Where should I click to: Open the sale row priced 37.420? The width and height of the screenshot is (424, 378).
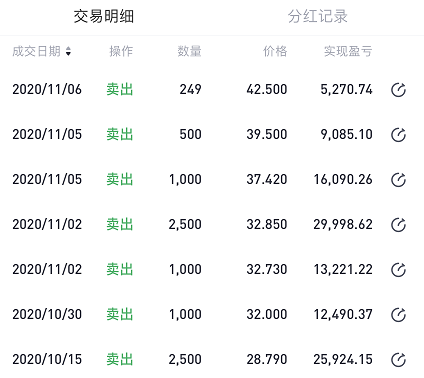point(212,179)
